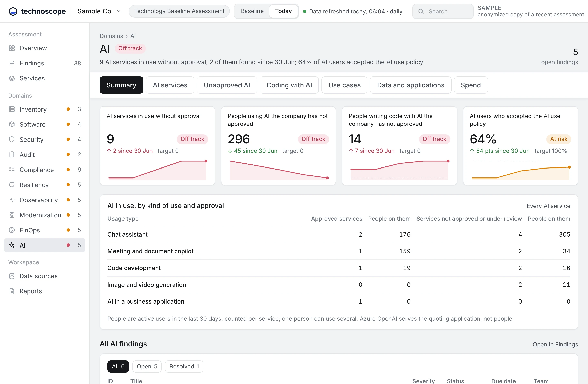Image resolution: width=588 pixels, height=384 pixels.
Task: Open the Use cases tab
Action: (x=344, y=85)
